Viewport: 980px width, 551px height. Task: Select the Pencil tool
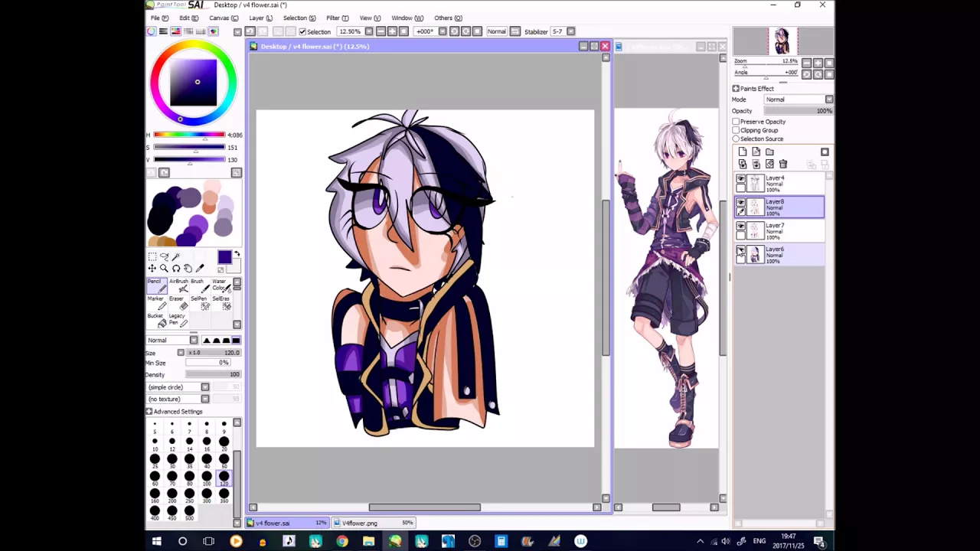point(157,285)
